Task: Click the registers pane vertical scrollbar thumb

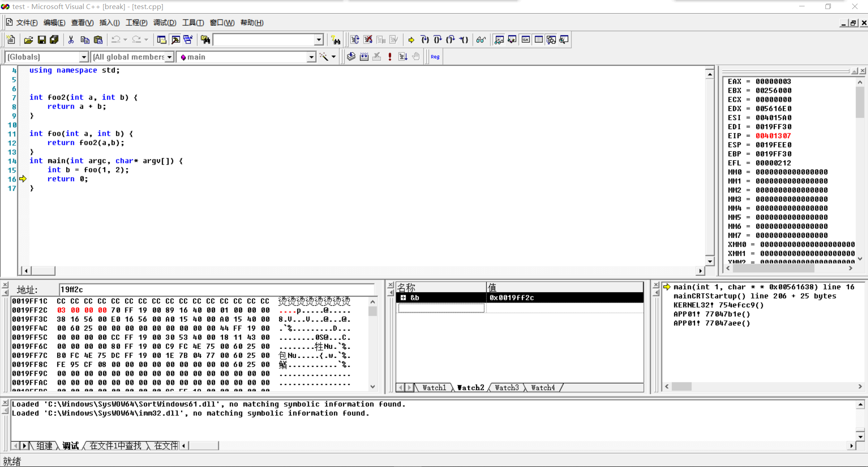Action: coord(860,102)
